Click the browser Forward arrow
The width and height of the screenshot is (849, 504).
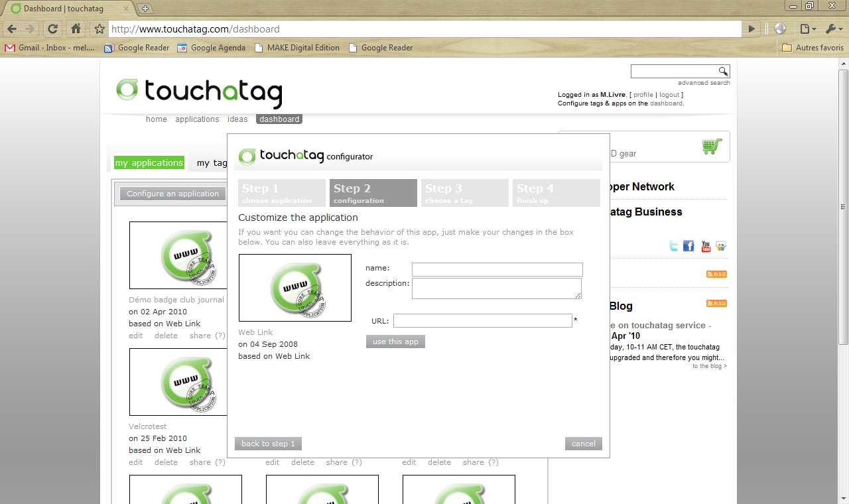pyautogui.click(x=29, y=29)
